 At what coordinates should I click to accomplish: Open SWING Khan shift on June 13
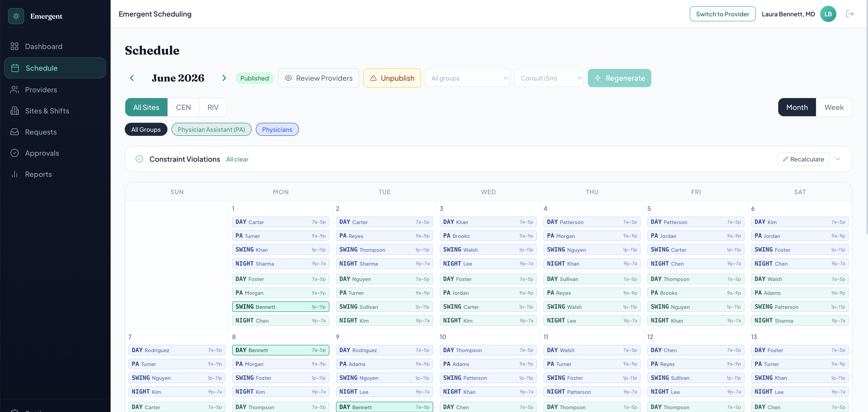(x=800, y=378)
